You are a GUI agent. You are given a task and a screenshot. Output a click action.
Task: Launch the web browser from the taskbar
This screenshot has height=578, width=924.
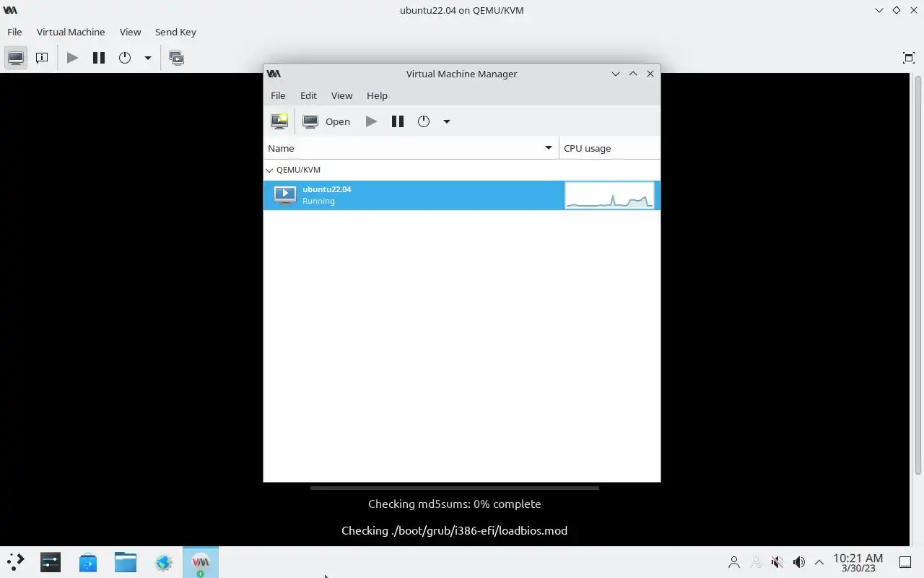coord(163,561)
